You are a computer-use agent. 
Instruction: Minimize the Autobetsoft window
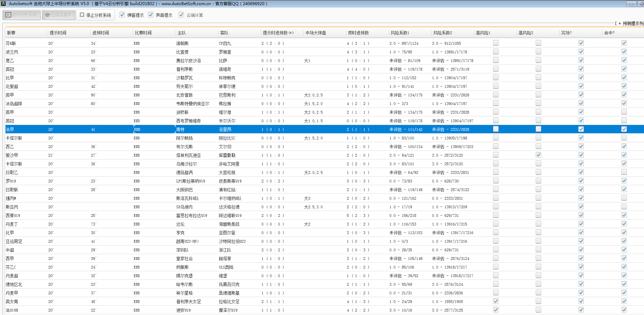(x=631, y=4)
